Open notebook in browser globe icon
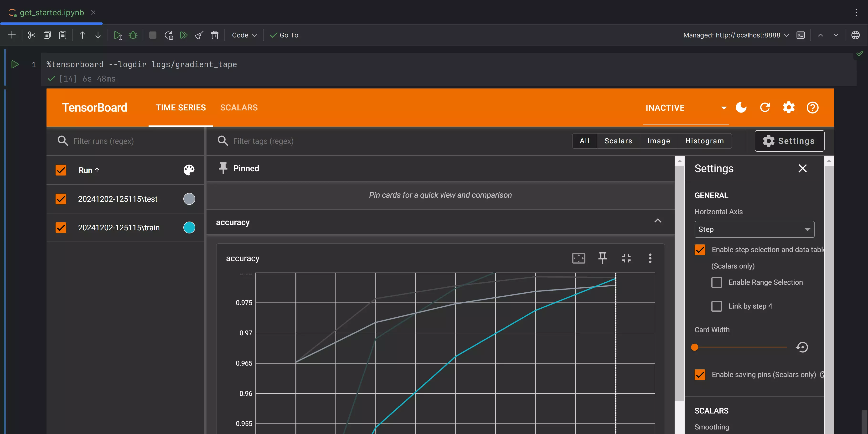Viewport: 868px width, 434px height. point(855,35)
